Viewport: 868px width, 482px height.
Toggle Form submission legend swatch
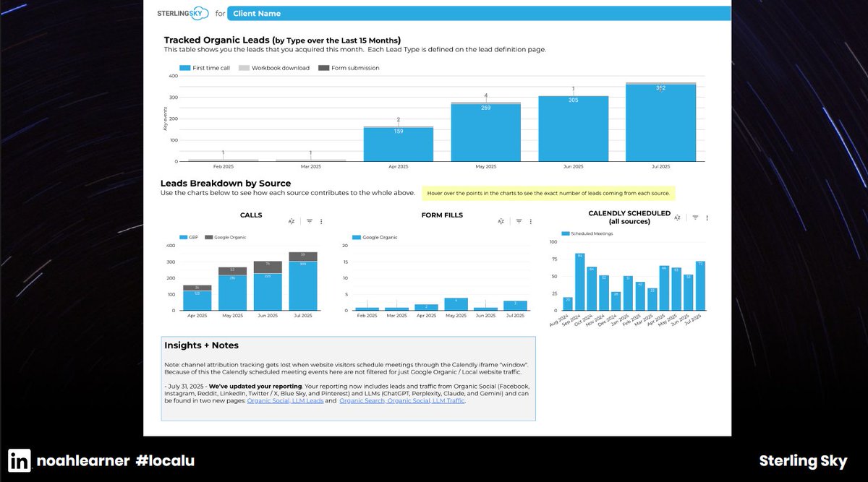tap(323, 68)
